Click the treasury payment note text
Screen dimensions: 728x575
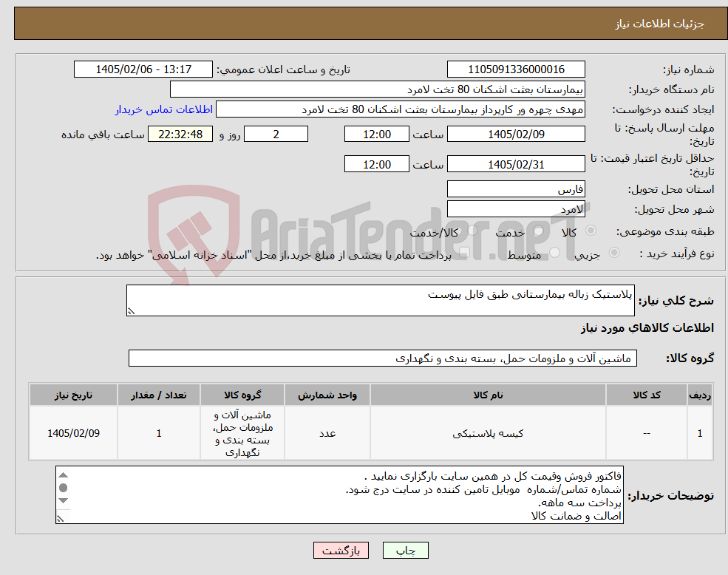[x=273, y=255]
